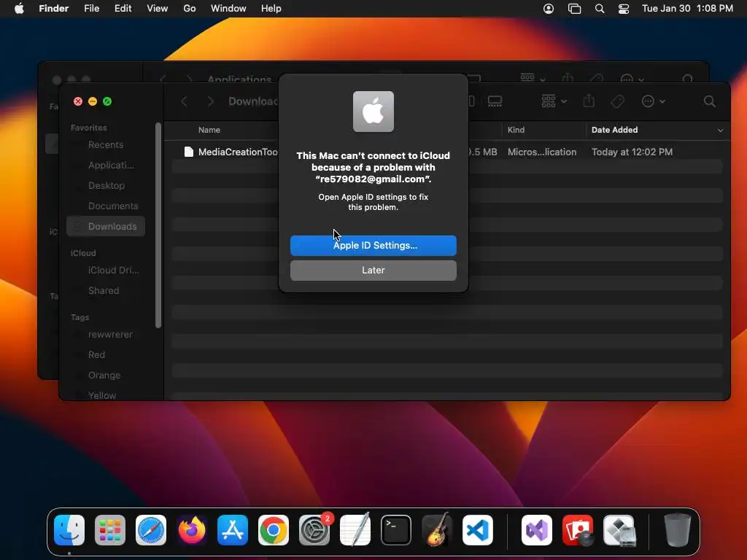Sort by the Kind column header
747x560 pixels.
click(x=516, y=130)
